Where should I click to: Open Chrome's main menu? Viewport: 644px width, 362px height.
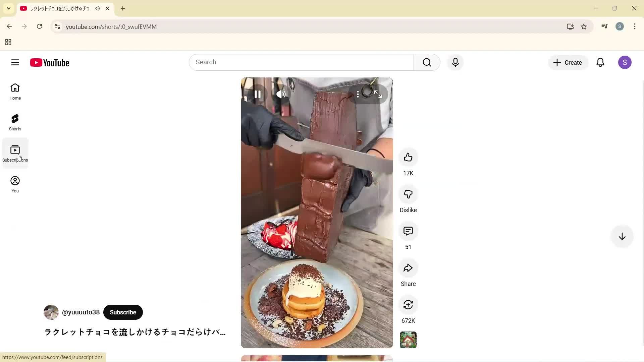[635, 26]
